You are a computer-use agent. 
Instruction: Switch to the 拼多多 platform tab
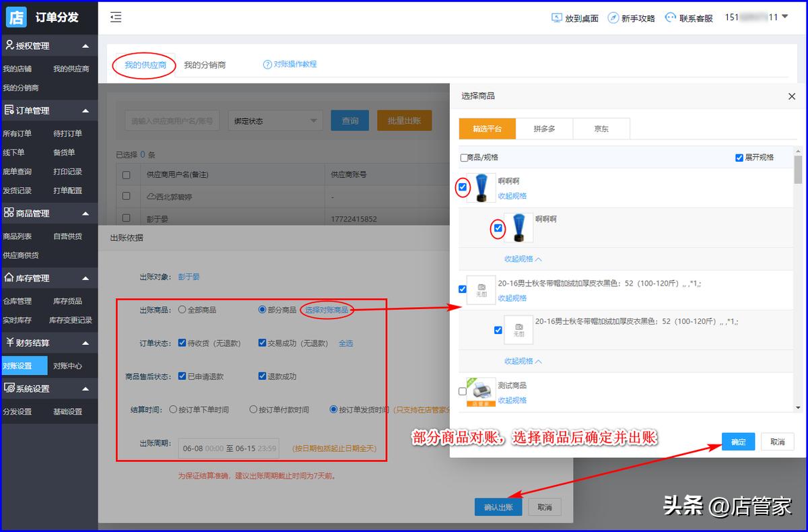pyautogui.click(x=546, y=128)
